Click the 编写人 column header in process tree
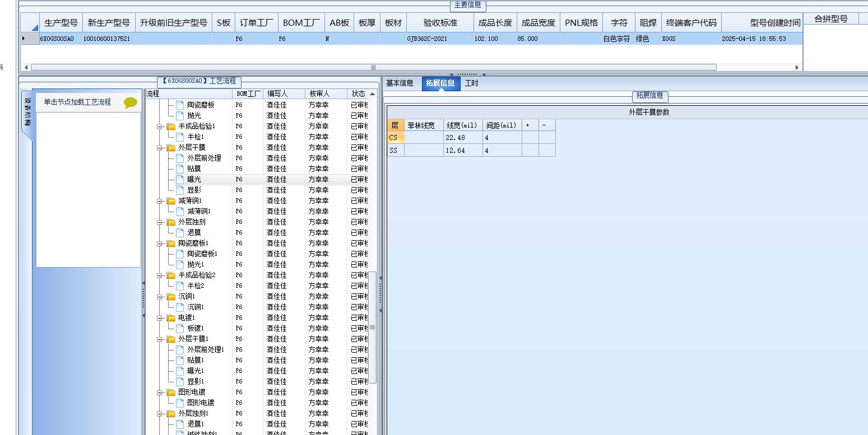Image resolution: width=868 pixels, height=435 pixels. pyautogui.click(x=284, y=94)
